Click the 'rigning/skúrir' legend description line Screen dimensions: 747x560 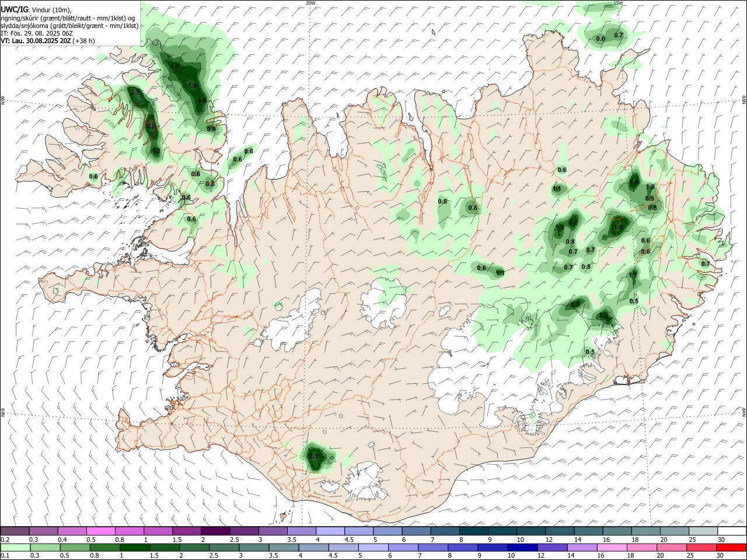point(68,17)
